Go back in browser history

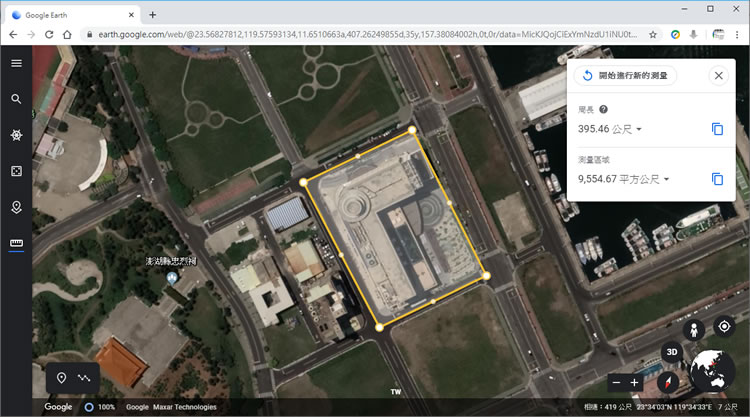(x=13, y=34)
